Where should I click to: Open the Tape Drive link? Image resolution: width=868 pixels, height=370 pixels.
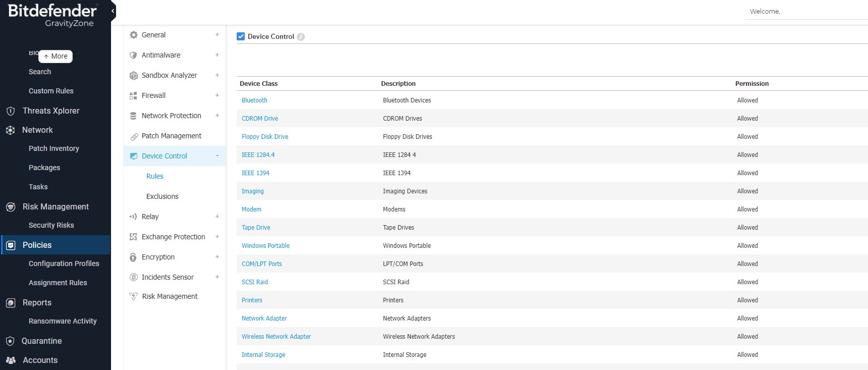(256, 228)
